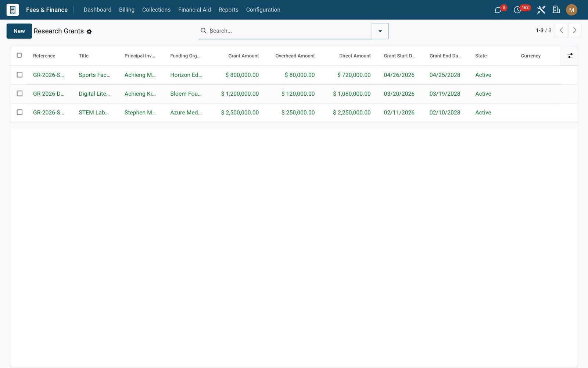Create a New research grant
Image resolution: width=588 pixels, height=368 pixels.
point(19,31)
